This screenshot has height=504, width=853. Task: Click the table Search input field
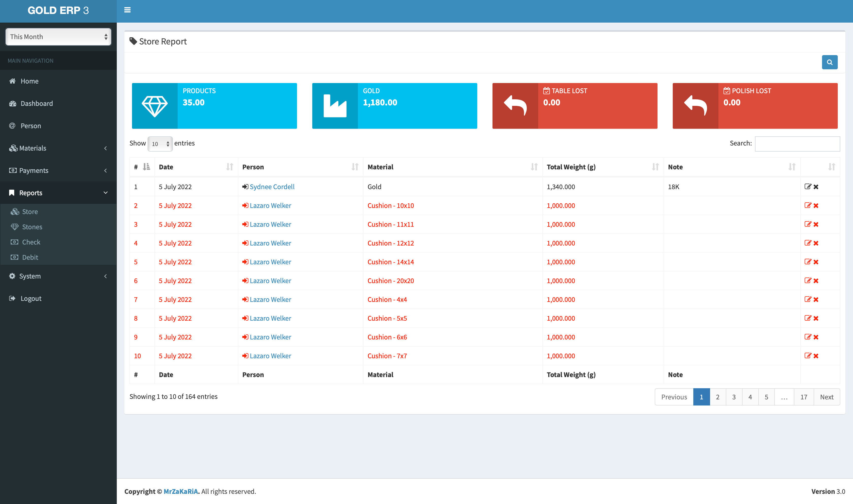point(797,144)
